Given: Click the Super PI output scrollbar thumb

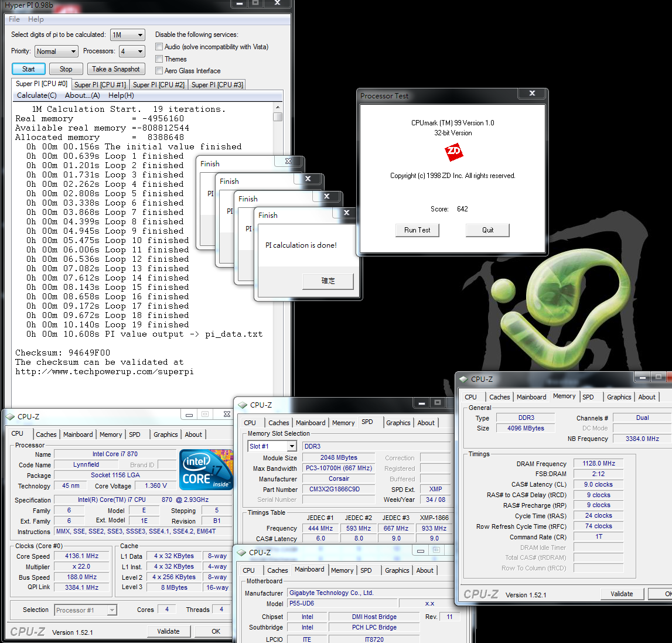Looking at the screenshot, I should (x=278, y=117).
